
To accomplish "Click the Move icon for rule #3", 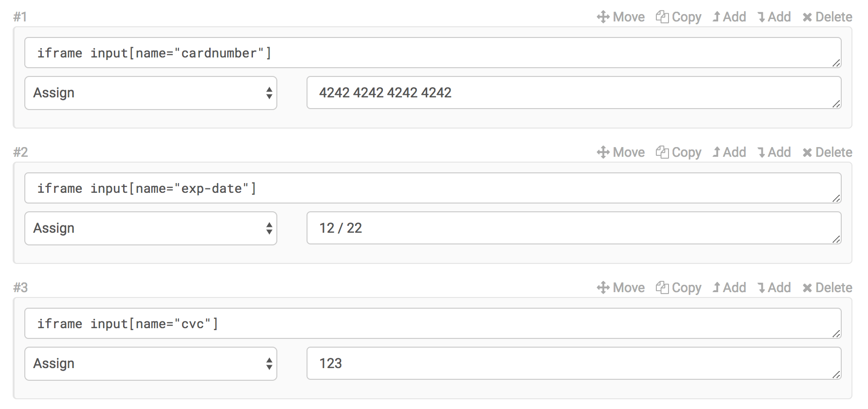I will (603, 288).
